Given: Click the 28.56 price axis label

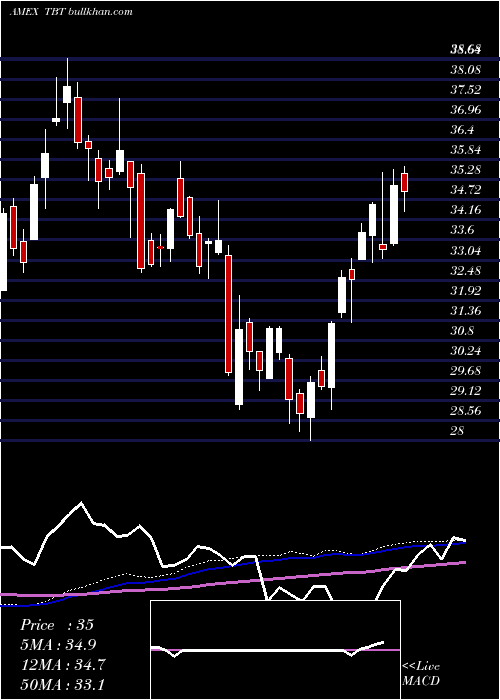Looking at the screenshot, I should 465,411.
